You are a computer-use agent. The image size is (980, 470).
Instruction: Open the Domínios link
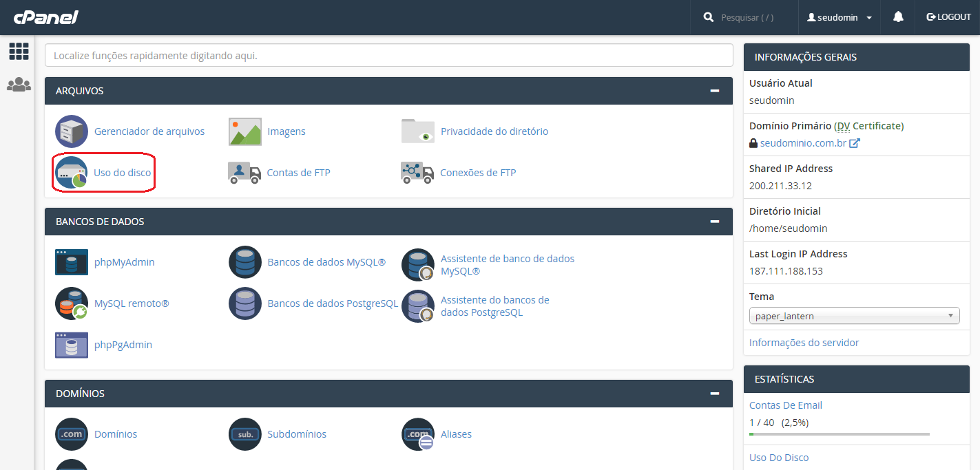pyautogui.click(x=116, y=434)
